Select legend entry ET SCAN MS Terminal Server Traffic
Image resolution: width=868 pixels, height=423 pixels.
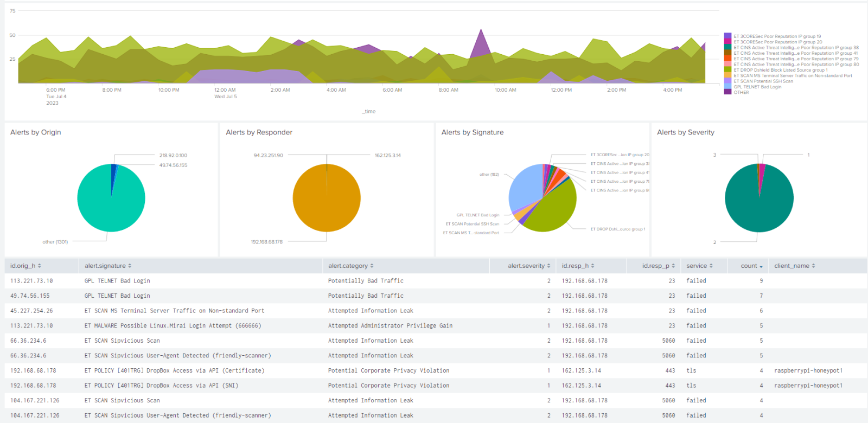[x=793, y=75]
